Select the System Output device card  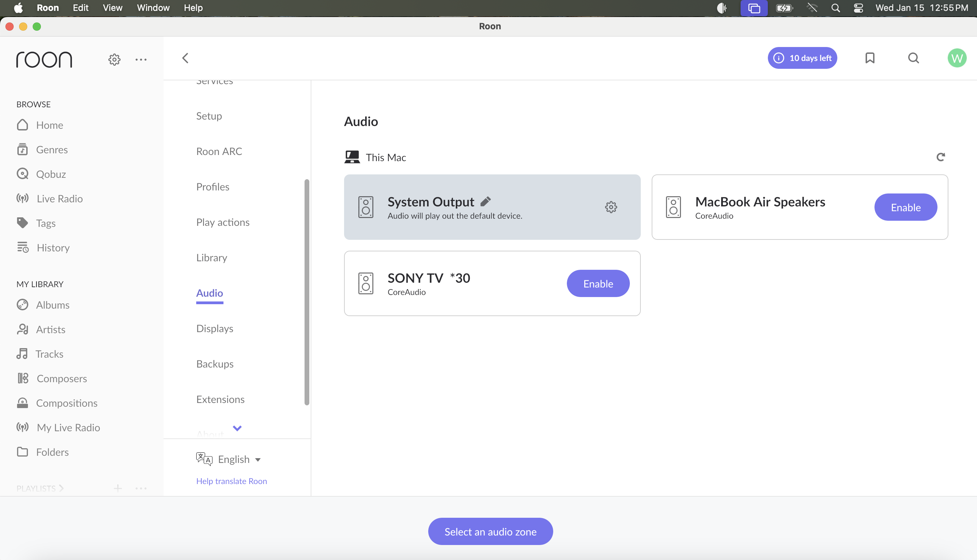(492, 207)
